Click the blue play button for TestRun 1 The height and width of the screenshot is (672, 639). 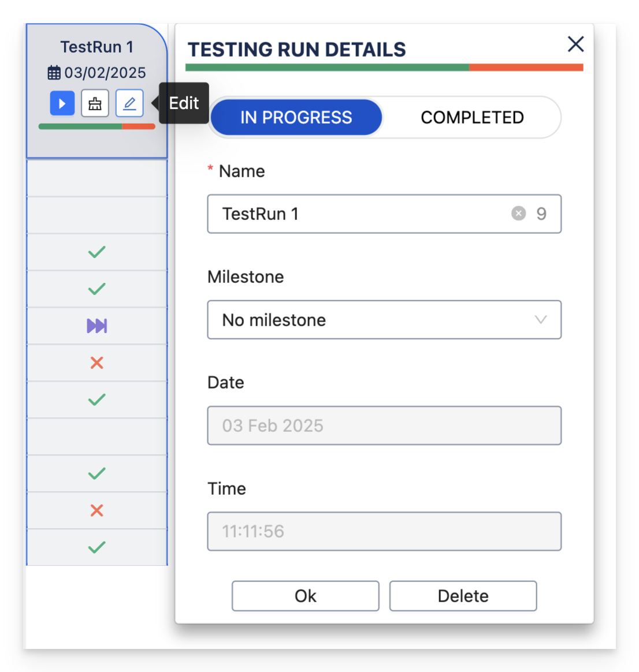click(62, 104)
